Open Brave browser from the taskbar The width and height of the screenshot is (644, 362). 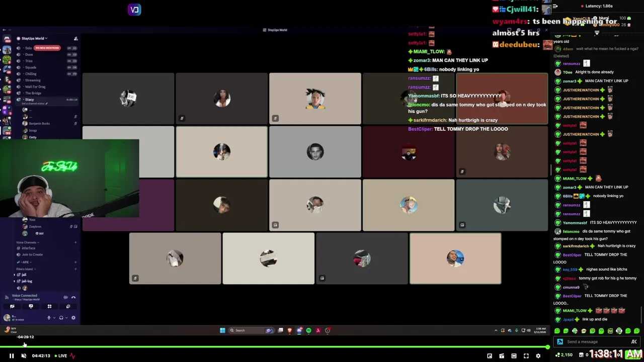pos(289,330)
